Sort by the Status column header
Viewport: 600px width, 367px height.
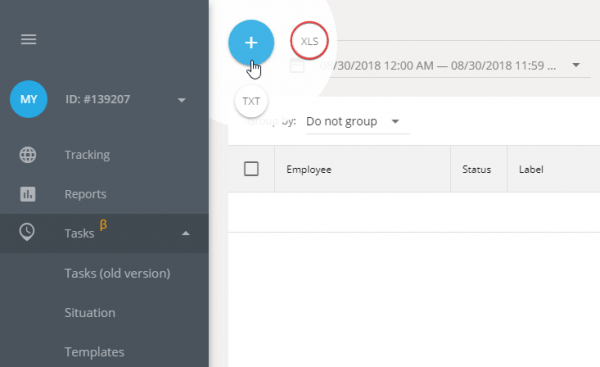point(476,170)
